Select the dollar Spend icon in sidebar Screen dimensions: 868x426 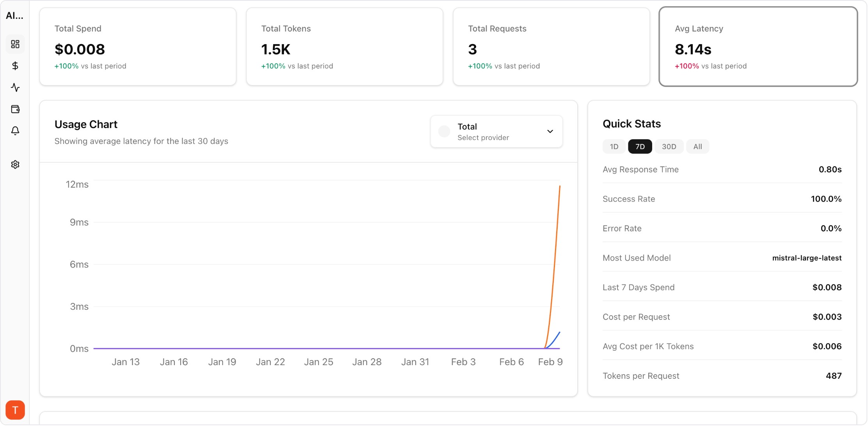coord(15,66)
